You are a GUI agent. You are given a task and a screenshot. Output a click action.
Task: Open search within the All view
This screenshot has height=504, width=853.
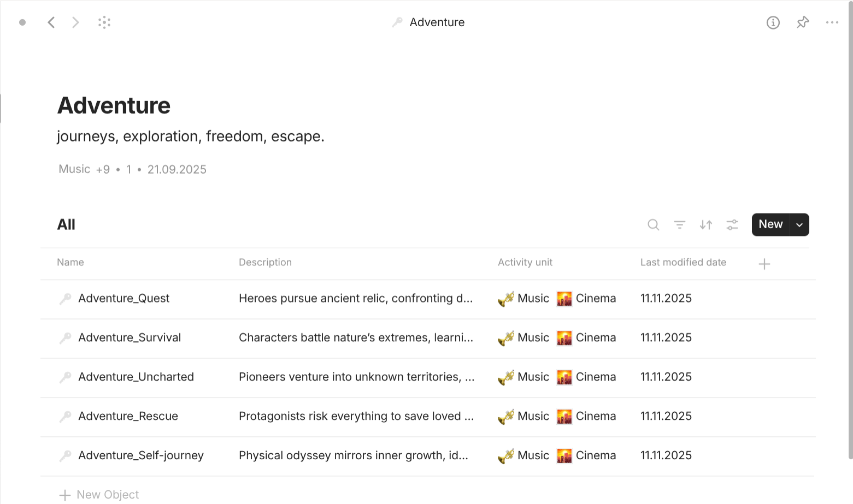coord(653,224)
